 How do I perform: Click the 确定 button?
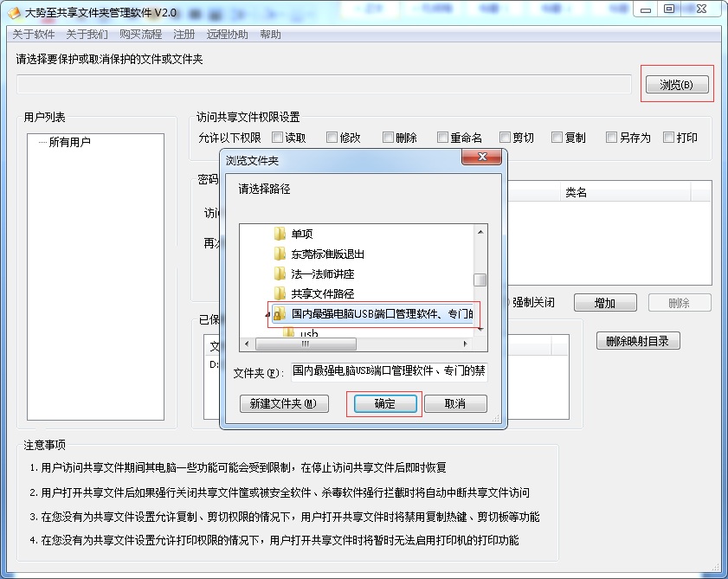[383, 404]
